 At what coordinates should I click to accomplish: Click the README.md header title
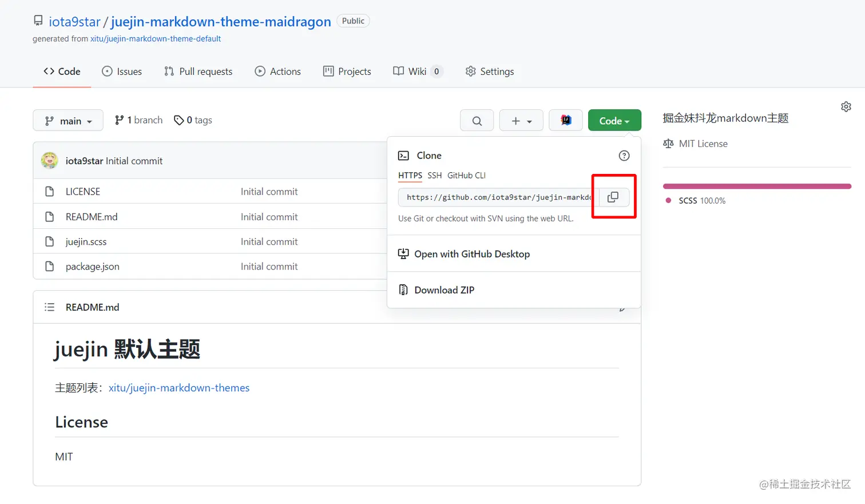point(93,307)
